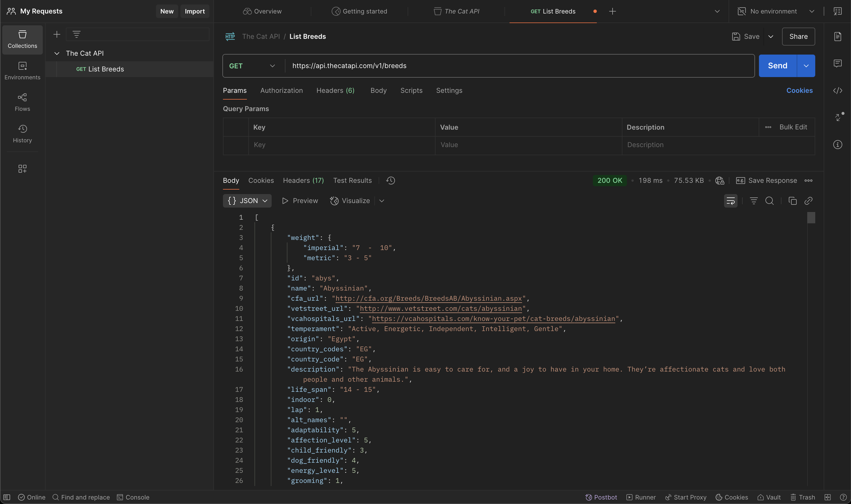The width and height of the screenshot is (851, 504).
Task: Click the request URL input field
Action: coord(510,66)
